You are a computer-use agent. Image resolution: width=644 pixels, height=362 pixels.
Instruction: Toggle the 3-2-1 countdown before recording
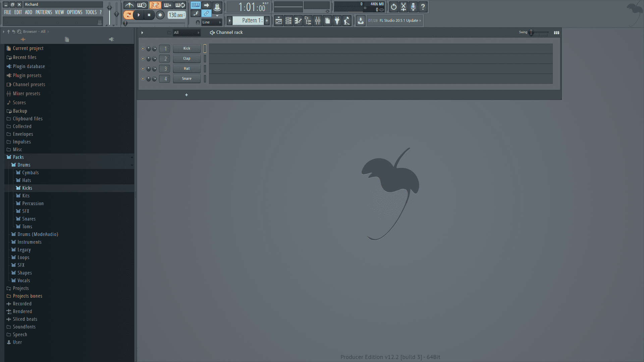(x=155, y=5)
